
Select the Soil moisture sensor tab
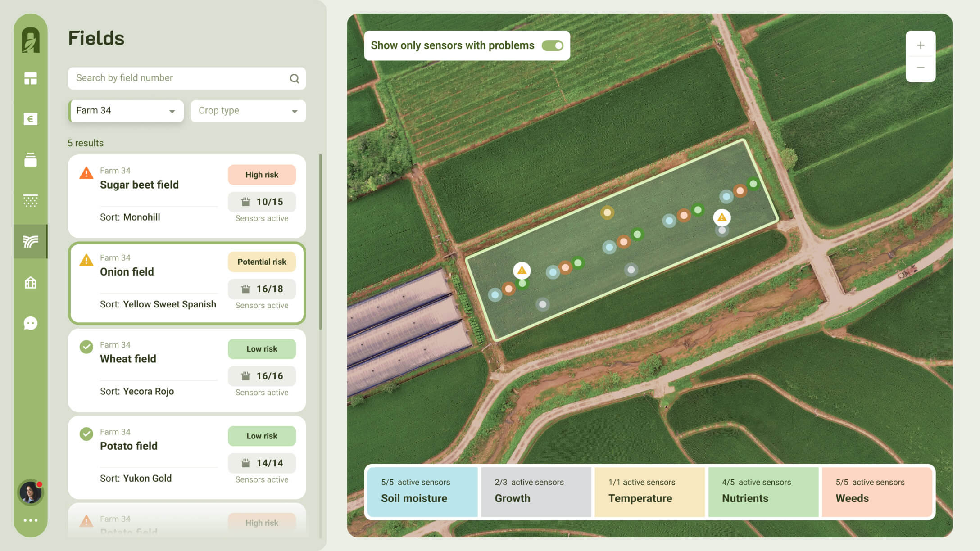422,492
